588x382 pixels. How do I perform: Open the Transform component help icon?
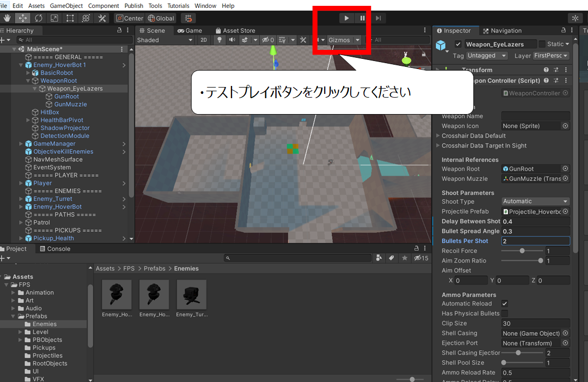click(546, 70)
